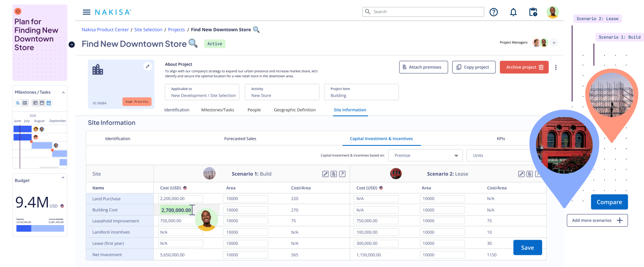This screenshot has height=267, width=644.
Task: Click the Archive project button
Action: coord(524,67)
